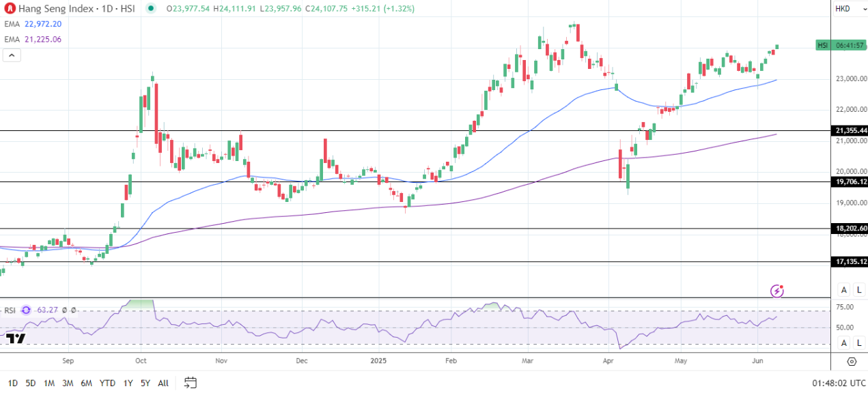This screenshot has height=393, width=868.
Task: Collapse the indicator legend with the chevron
Action: click(x=12, y=55)
